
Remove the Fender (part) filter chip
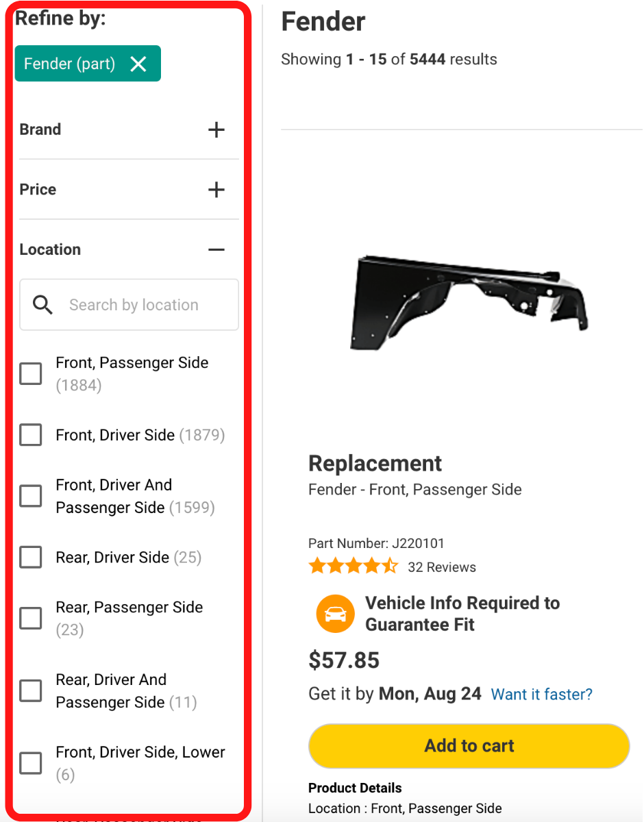tap(138, 64)
